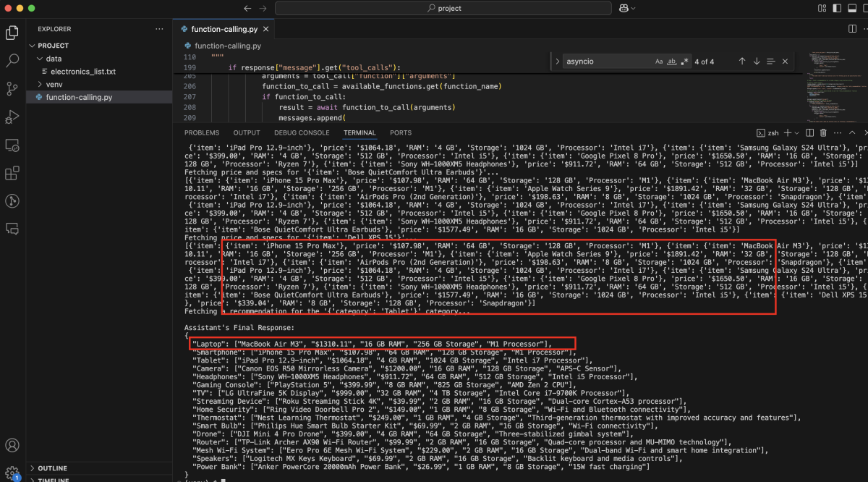The image size is (868, 482).
Task: Toggle Find in Selection option
Action: point(771,62)
